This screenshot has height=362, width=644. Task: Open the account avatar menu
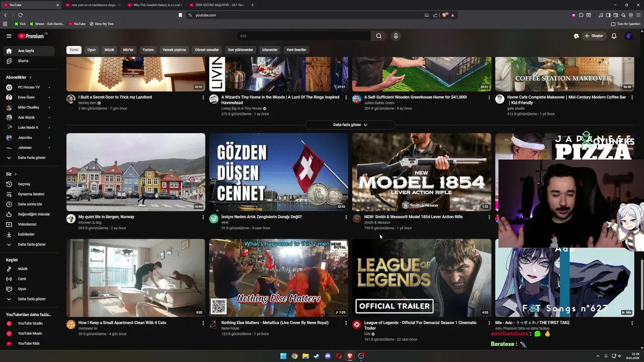point(628,36)
